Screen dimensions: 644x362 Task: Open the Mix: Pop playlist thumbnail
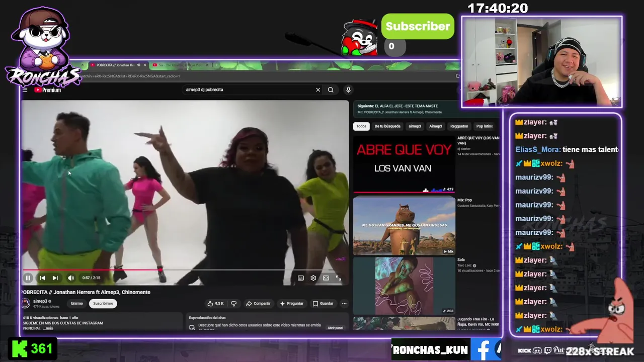pos(404,226)
